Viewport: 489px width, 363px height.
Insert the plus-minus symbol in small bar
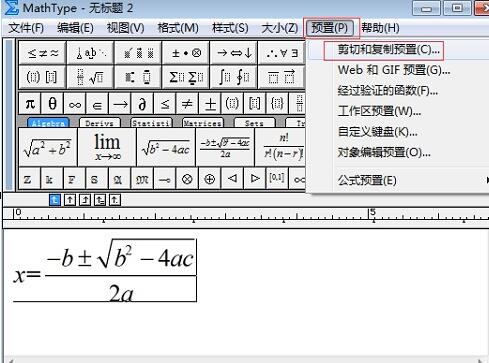tap(210, 104)
